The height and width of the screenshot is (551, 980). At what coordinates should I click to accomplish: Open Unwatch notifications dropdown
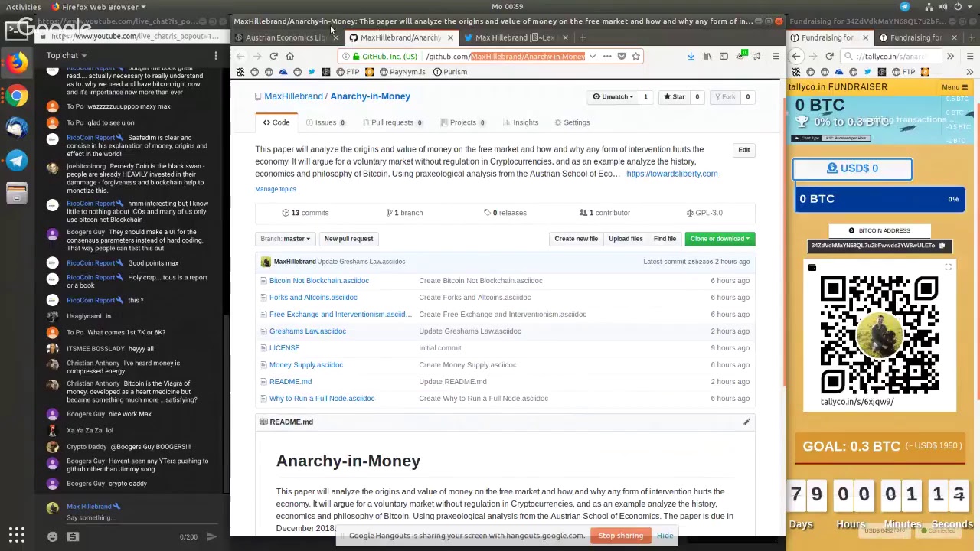pyautogui.click(x=612, y=96)
